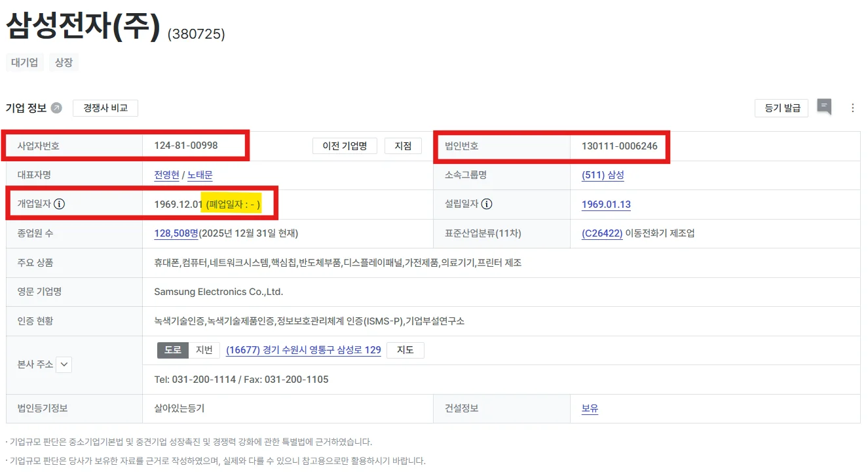
Task: Expand the 본사 주소 dropdown chevron
Action: click(x=64, y=365)
